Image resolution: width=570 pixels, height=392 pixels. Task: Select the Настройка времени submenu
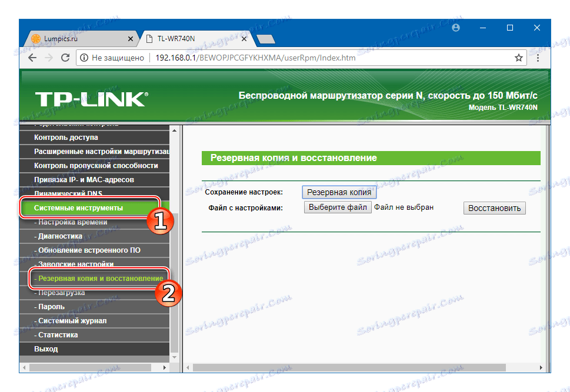point(94,222)
